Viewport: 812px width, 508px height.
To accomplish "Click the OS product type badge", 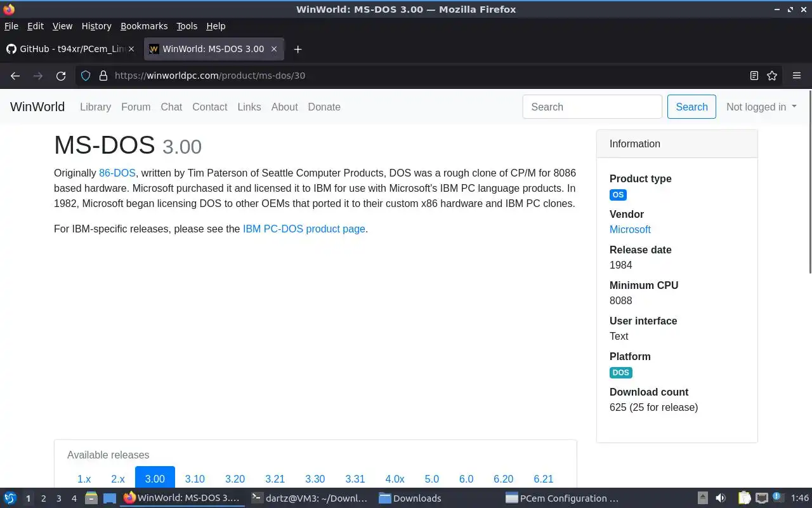I will (x=618, y=195).
